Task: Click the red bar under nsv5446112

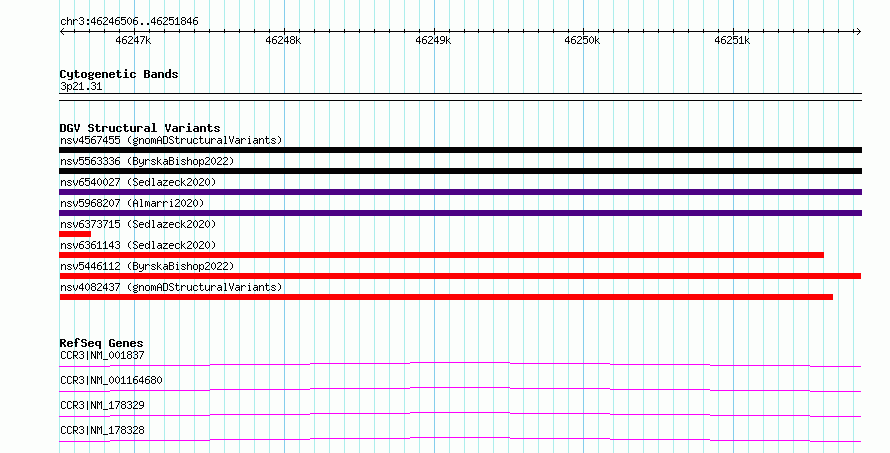Action: (460, 276)
